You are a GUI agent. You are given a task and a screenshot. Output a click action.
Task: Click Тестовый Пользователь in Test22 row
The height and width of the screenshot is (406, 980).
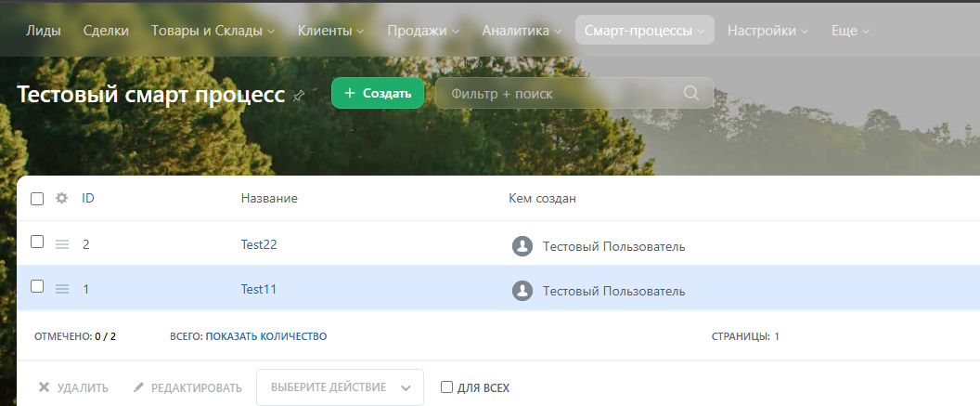click(613, 246)
